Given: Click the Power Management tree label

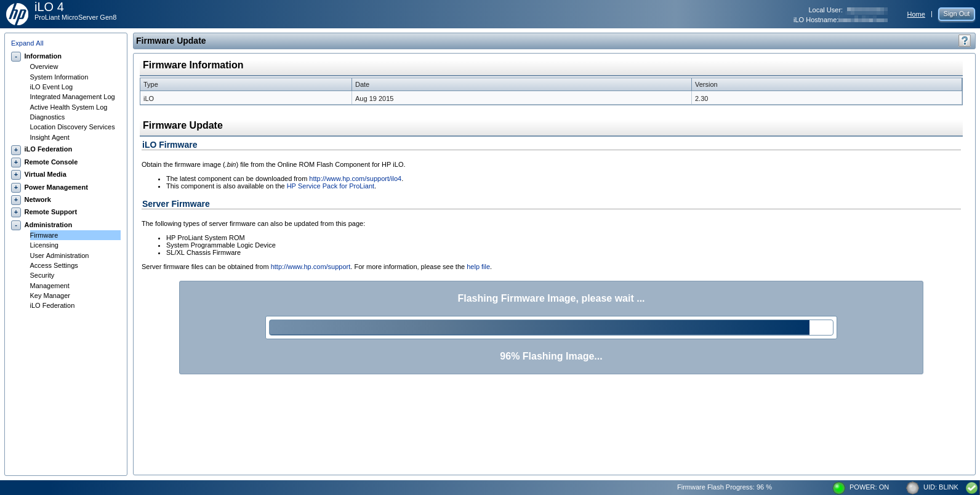Looking at the screenshot, I should click(x=56, y=187).
